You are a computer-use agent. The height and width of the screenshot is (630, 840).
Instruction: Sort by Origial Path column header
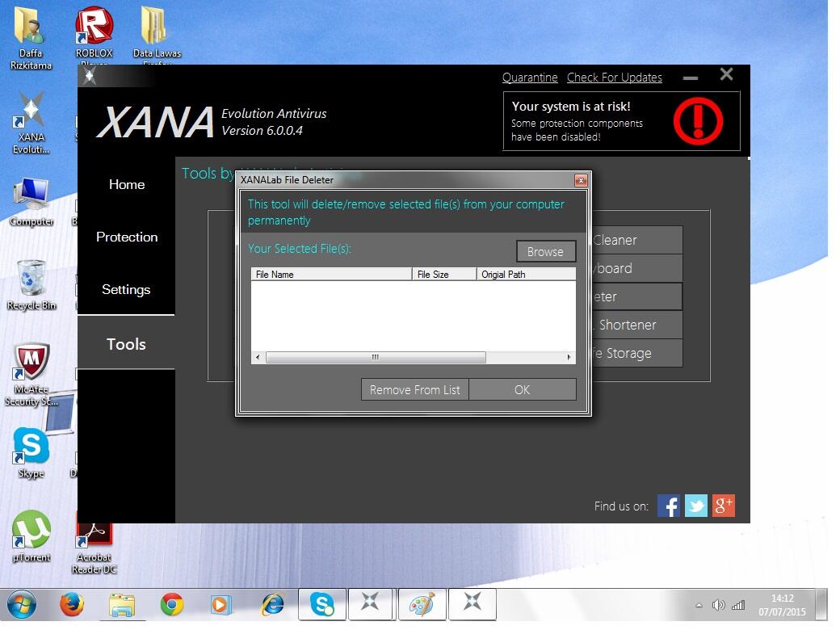tap(526, 275)
